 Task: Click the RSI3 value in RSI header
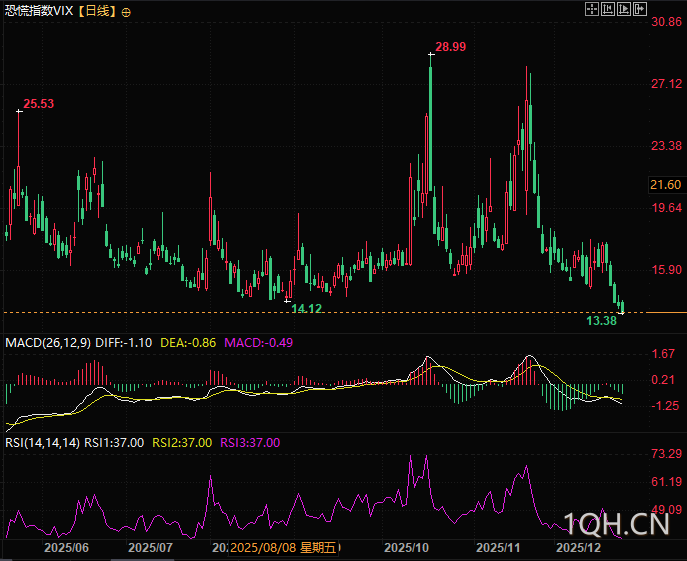pos(250,442)
